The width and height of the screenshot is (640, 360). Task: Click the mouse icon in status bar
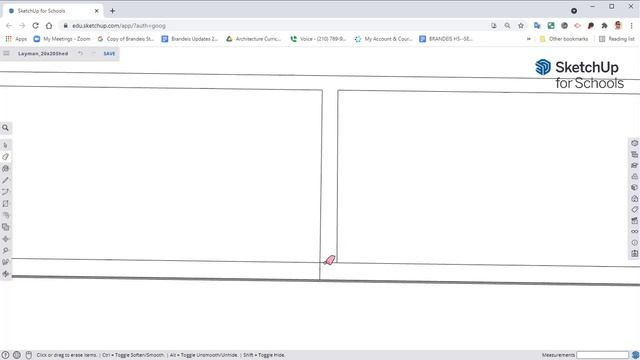click(x=29, y=355)
